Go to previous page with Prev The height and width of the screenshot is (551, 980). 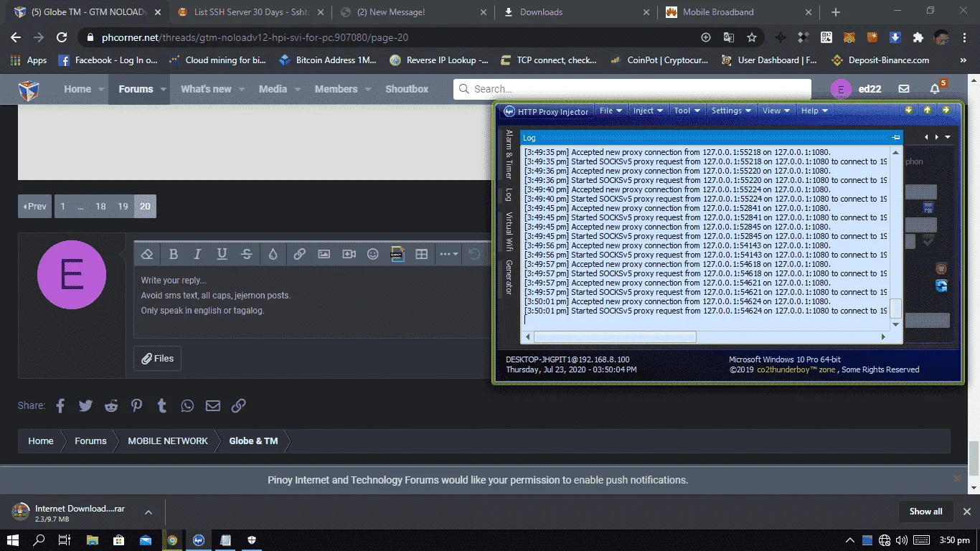click(x=34, y=206)
